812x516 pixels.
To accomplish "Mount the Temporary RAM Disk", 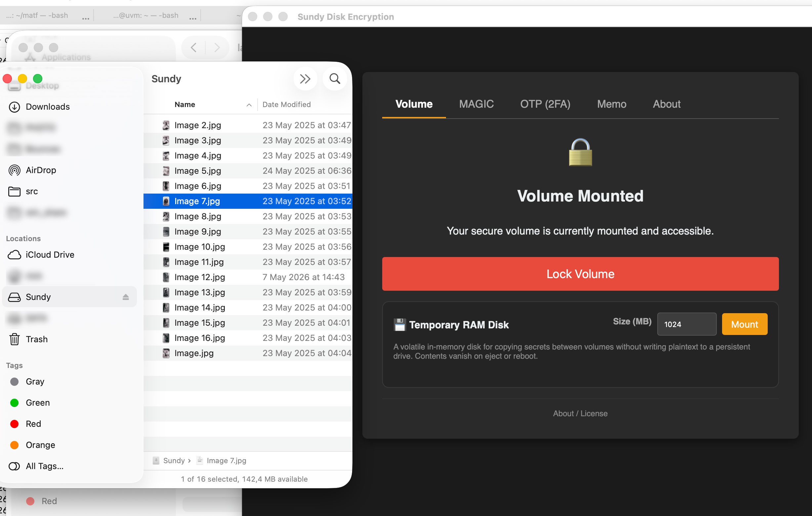I will coord(744,324).
